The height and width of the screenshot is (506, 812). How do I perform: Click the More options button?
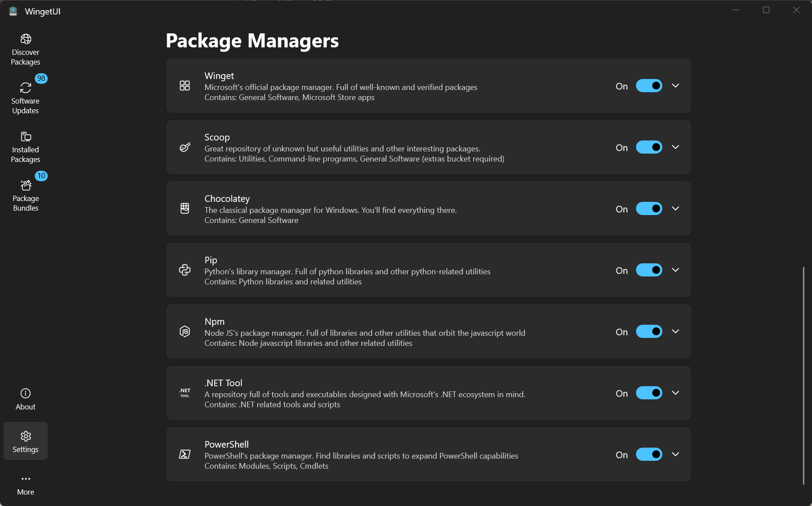coord(25,484)
